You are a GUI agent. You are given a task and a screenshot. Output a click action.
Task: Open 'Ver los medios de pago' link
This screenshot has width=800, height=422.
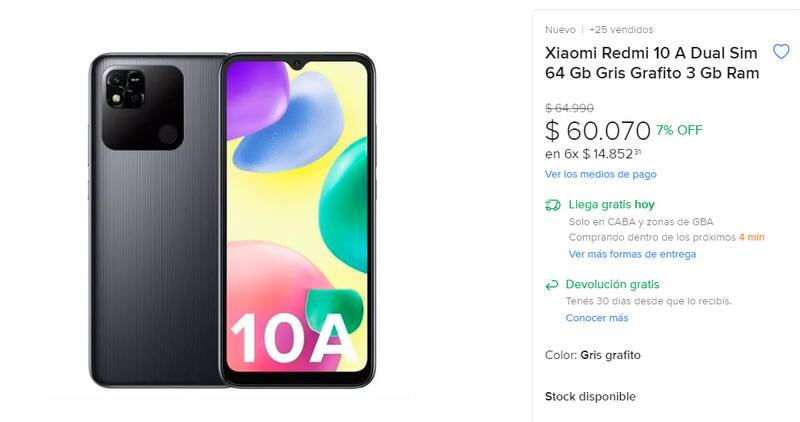click(600, 174)
